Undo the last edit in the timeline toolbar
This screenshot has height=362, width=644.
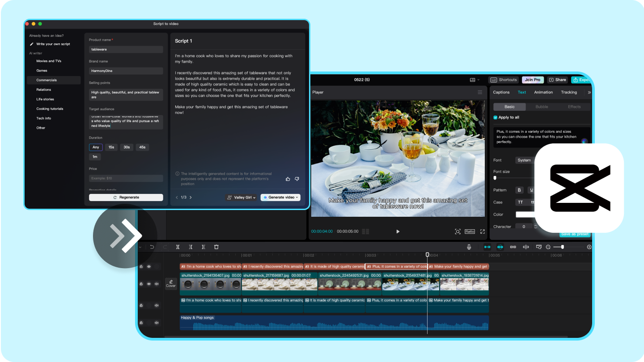coord(152,247)
